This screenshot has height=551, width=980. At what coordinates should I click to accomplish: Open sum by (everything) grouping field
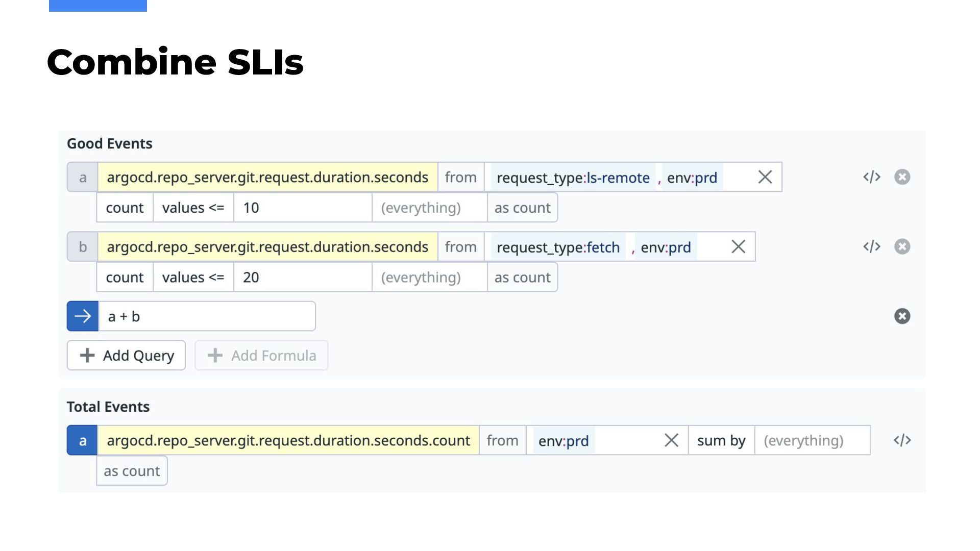click(x=812, y=440)
